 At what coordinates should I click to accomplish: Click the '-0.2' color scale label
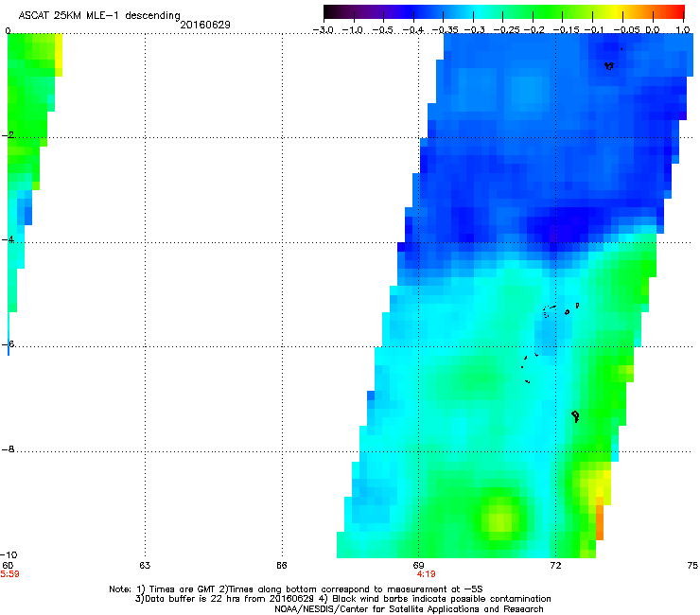pos(534,30)
